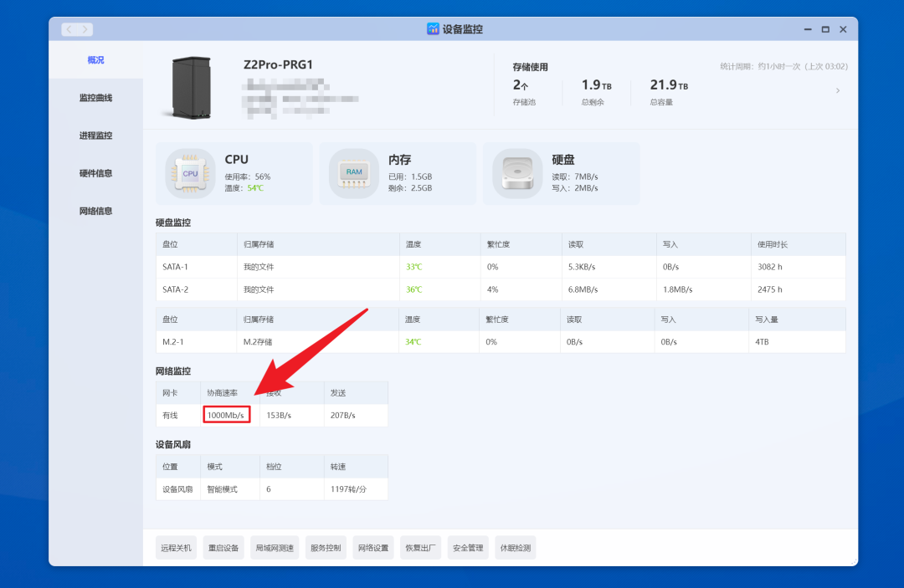Click the 2475 h usage time value
The height and width of the screenshot is (588, 904).
point(770,289)
